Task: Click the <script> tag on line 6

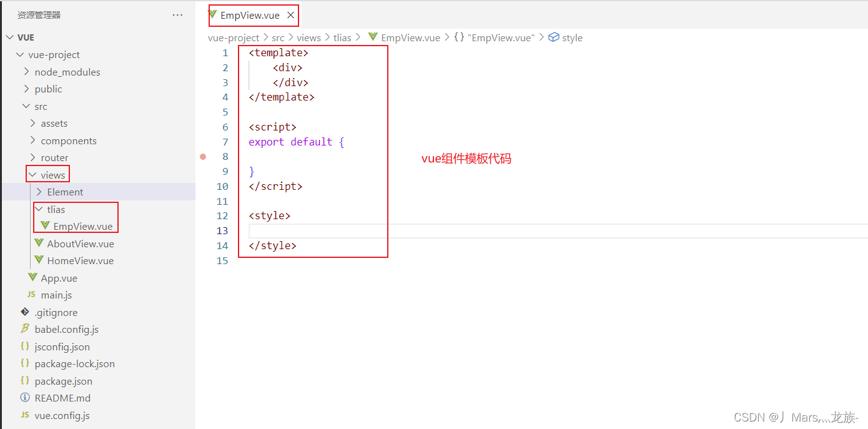Action: [272, 127]
